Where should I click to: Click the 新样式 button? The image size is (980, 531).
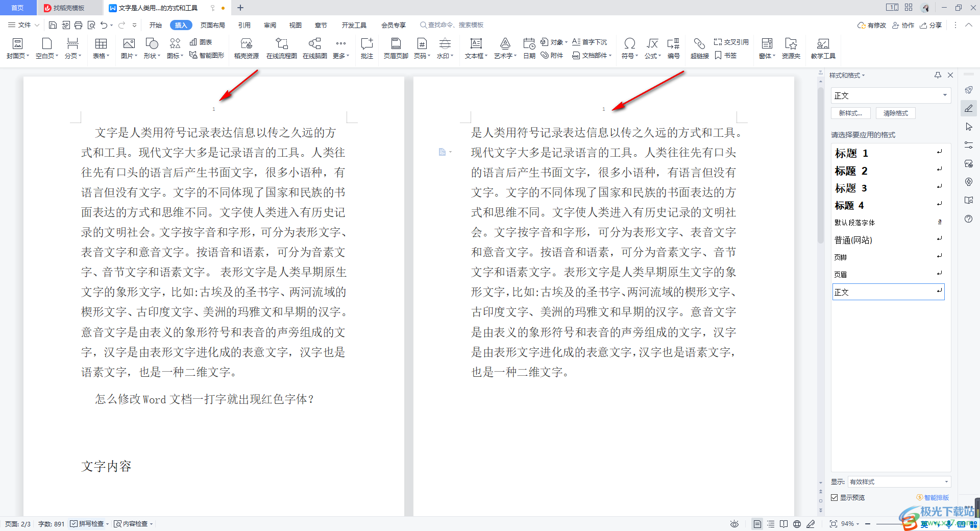[851, 113]
